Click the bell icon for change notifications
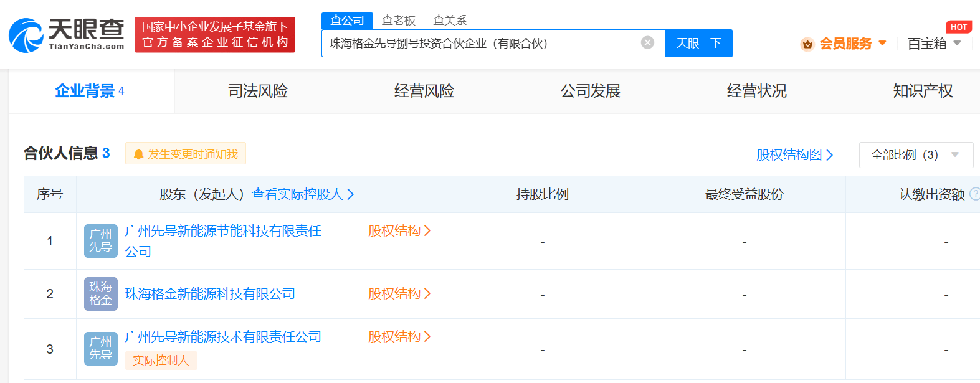Image resolution: width=980 pixels, height=383 pixels. [138, 154]
